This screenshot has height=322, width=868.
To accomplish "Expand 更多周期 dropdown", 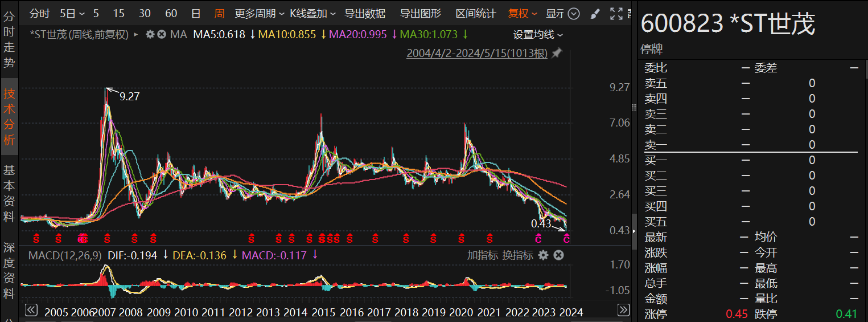I will pos(260,13).
